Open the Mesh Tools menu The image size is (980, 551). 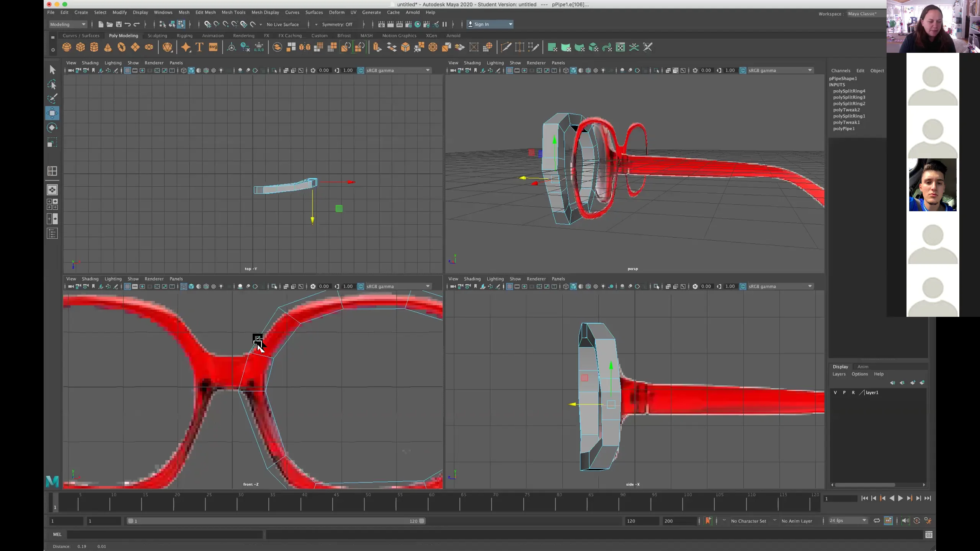click(234, 12)
